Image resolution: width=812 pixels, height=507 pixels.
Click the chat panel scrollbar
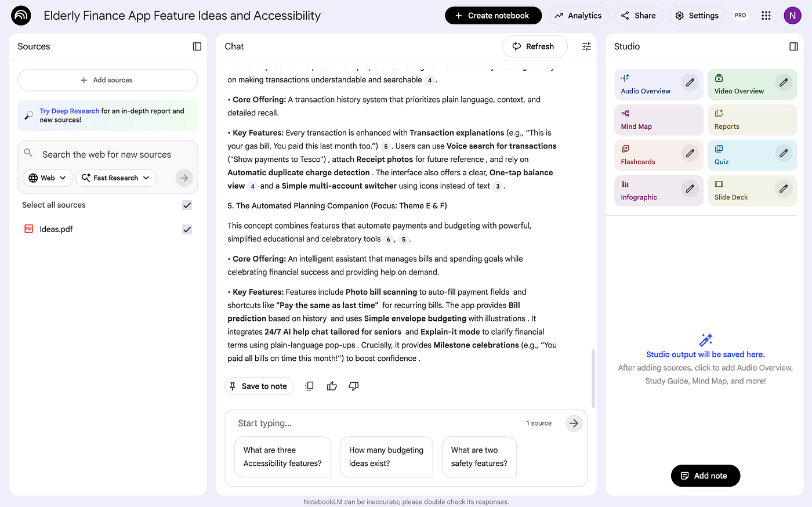[x=592, y=377]
